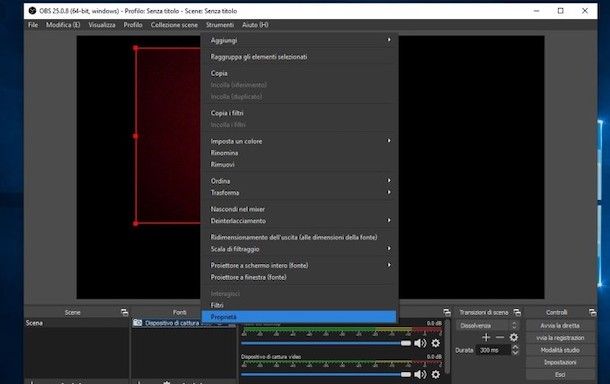Open the Dissolvenza transition dropdown
Viewport: 610px width, 384px height.
[x=488, y=325]
